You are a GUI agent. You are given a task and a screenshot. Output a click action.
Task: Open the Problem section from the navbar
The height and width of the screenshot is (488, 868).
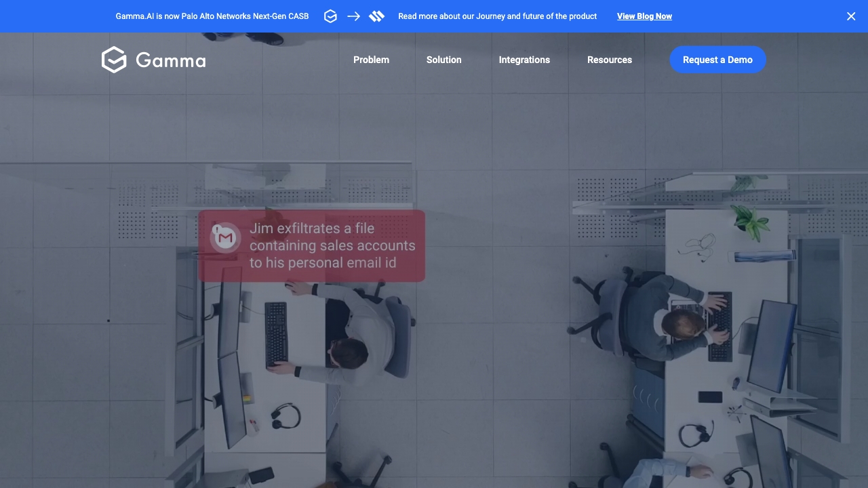point(371,60)
